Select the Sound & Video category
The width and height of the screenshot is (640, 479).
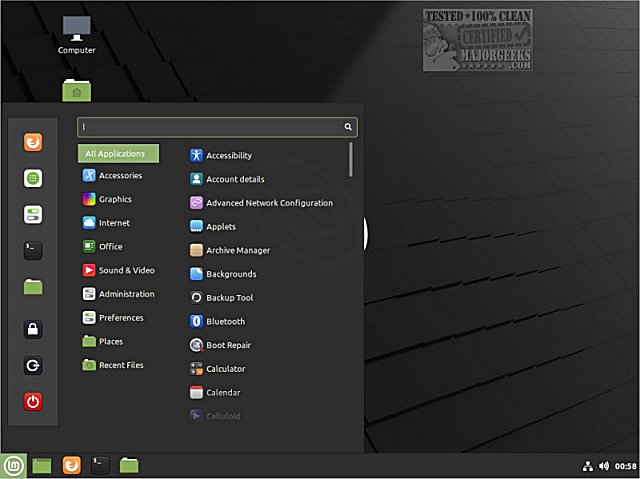pyautogui.click(x=119, y=270)
